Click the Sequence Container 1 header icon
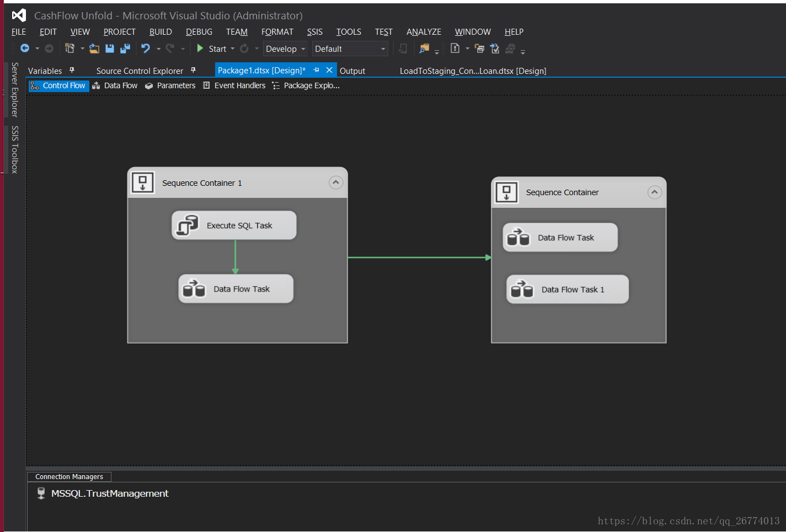The height and width of the screenshot is (532, 786). point(142,182)
